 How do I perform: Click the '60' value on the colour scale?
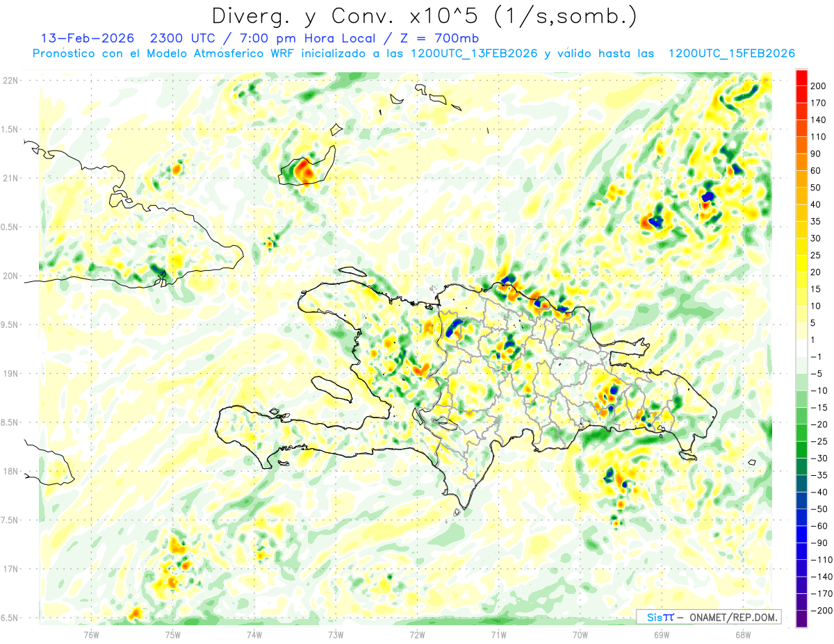click(816, 171)
